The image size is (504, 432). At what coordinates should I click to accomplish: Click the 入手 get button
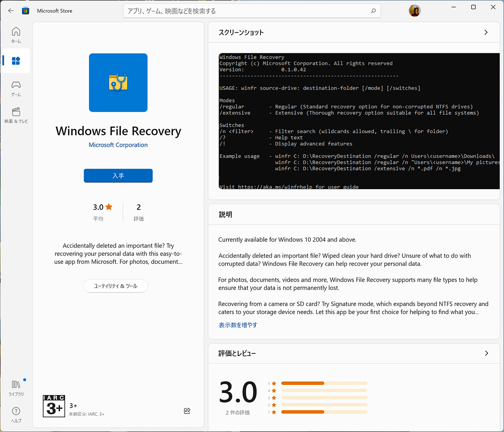click(118, 176)
